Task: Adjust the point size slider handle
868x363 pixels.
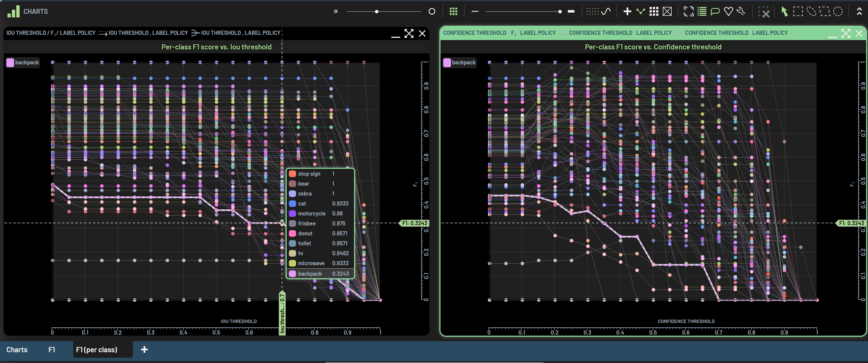Action: pyautogui.click(x=377, y=11)
